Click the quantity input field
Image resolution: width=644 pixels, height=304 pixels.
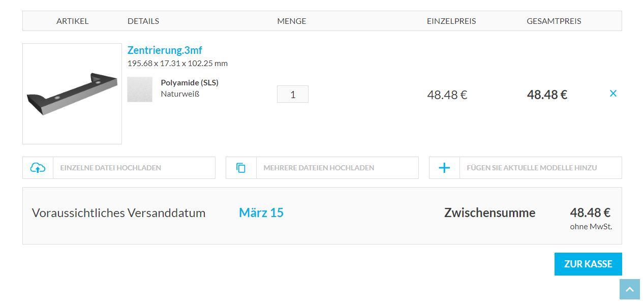pos(293,94)
